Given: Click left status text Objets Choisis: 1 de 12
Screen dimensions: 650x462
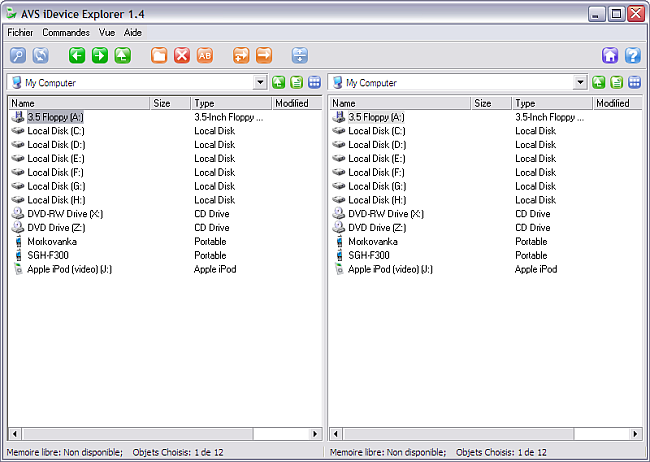Looking at the screenshot, I should click(178, 452).
